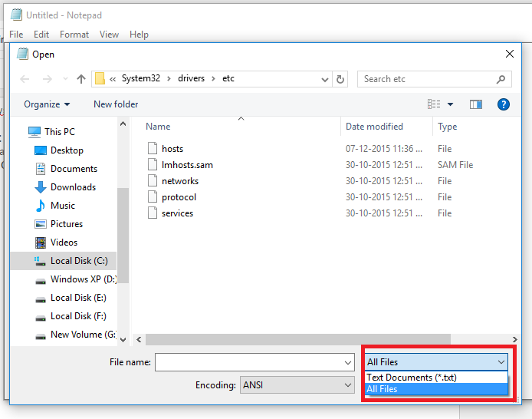Viewport: 532px width, 419px height.
Task: Open Notepad File menu
Action: pos(16,35)
